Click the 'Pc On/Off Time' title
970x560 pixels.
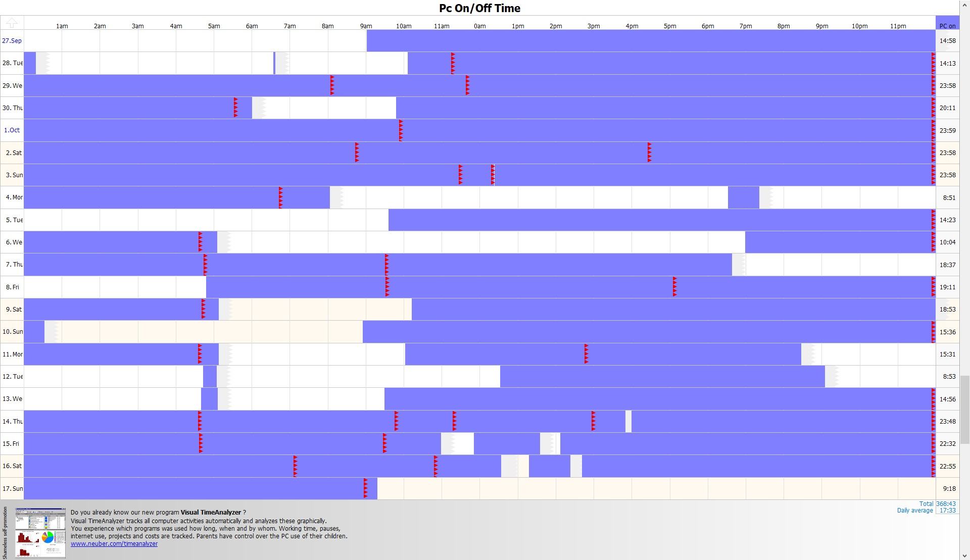coord(479,8)
